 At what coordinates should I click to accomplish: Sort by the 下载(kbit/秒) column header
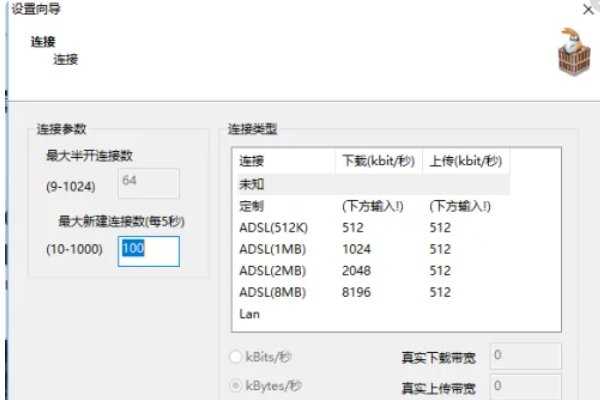(x=379, y=161)
